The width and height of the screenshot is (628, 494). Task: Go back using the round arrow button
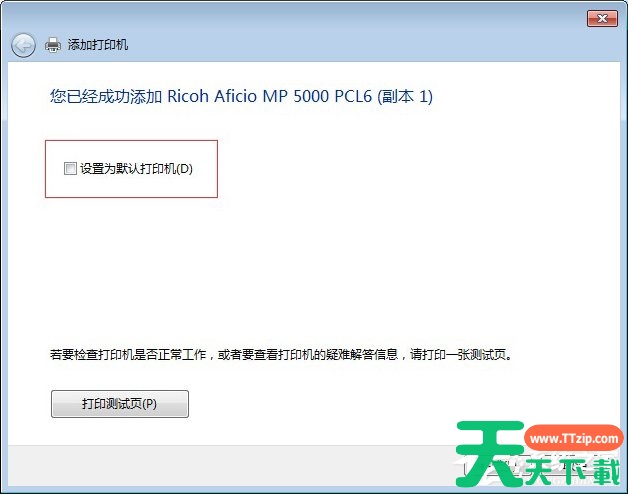pyautogui.click(x=23, y=45)
